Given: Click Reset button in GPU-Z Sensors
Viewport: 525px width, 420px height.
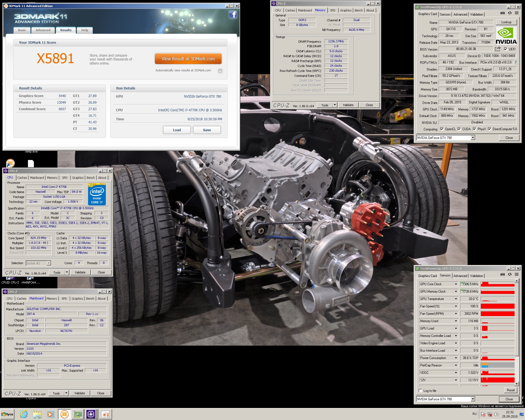Looking at the screenshot, I should coord(511,390).
